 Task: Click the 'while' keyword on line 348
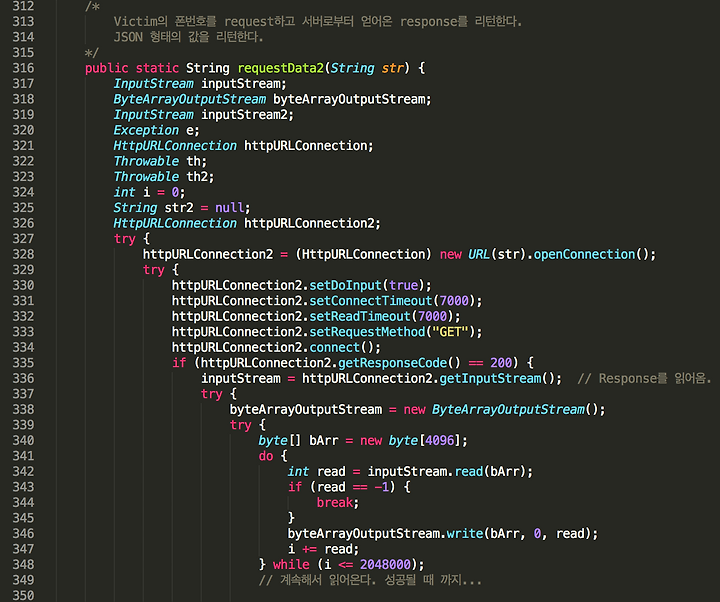pyautogui.click(x=291, y=565)
